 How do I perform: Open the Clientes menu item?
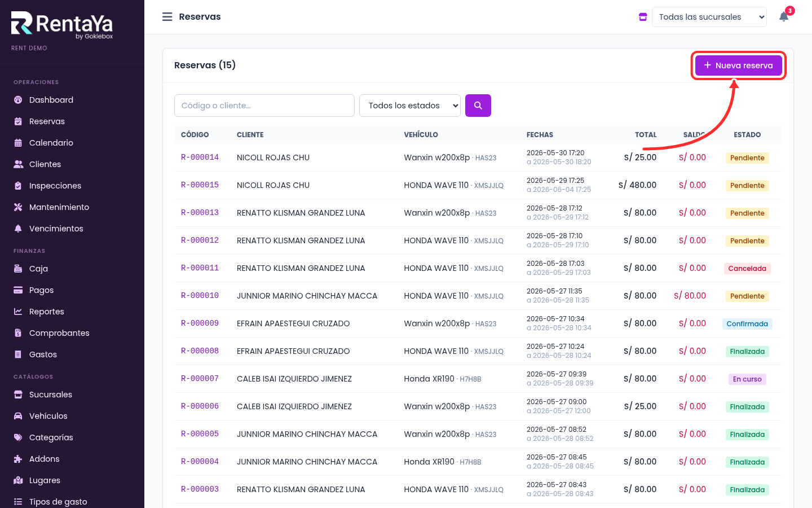72,164
